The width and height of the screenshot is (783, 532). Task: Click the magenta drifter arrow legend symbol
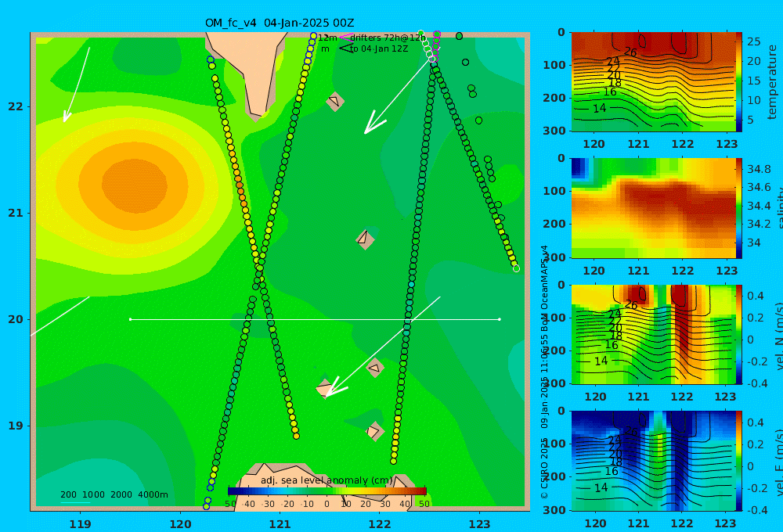click(346, 38)
